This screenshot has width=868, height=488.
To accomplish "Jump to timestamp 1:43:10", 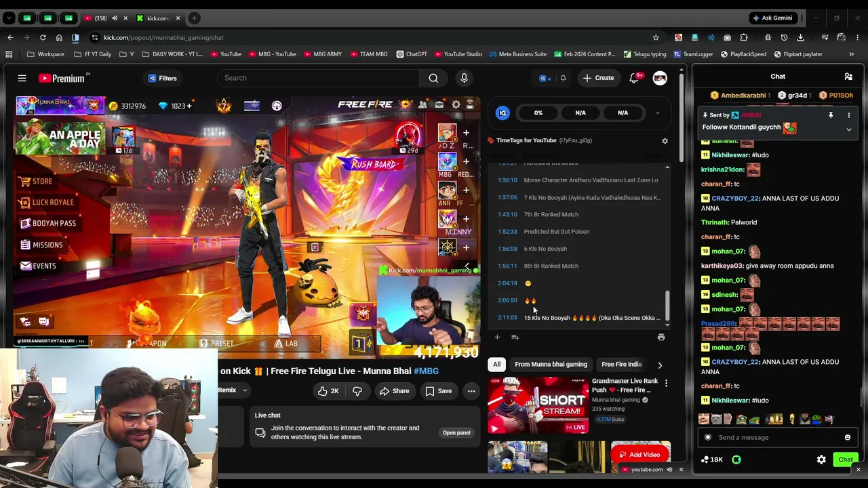I will [507, 214].
